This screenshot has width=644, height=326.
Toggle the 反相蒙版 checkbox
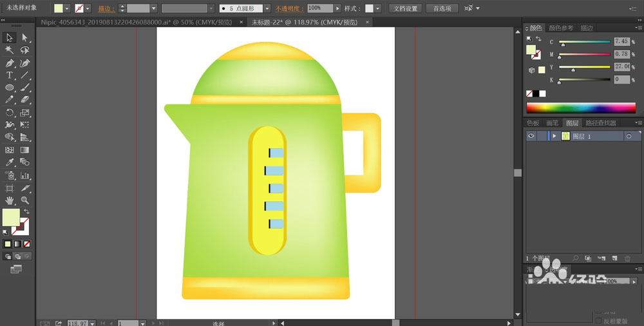(x=599, y=321)
